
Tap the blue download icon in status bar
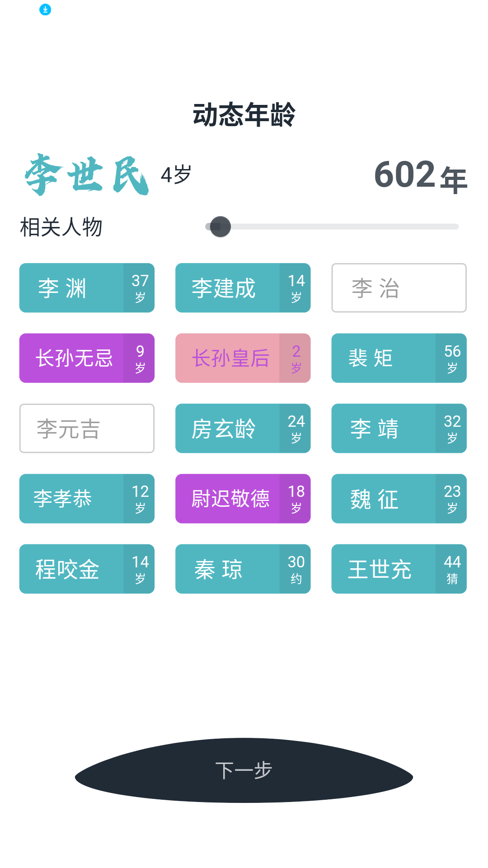click(x=45, y=9)
